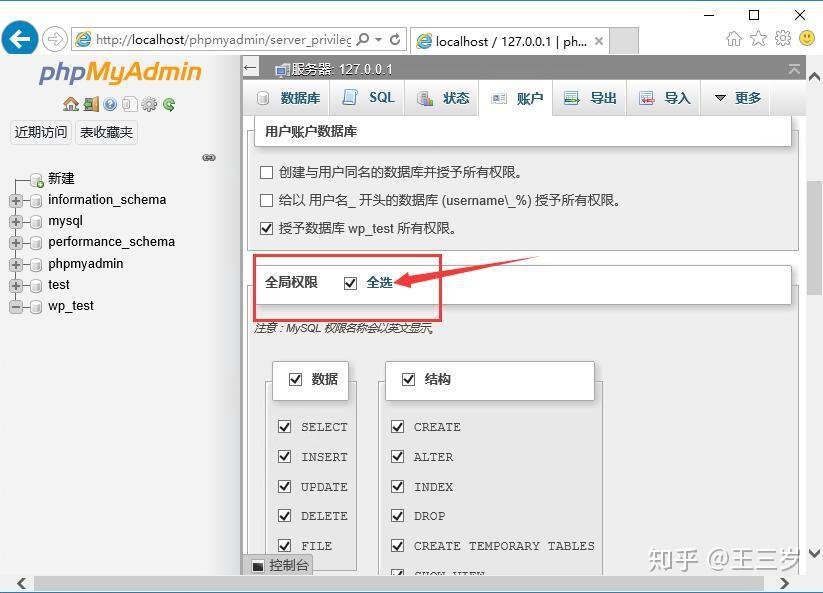Click the link-with-main-panel chain icon
Viewport: 823px width, 593px height.
click(209, 157)
